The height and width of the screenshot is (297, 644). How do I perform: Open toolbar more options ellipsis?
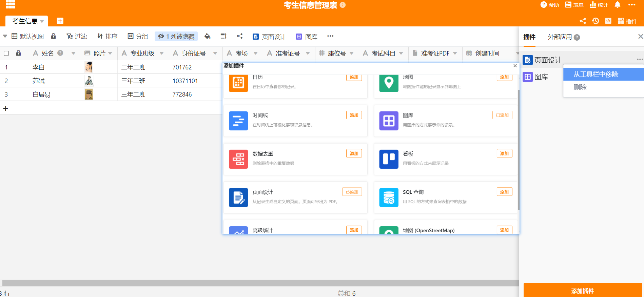coord(330,36)
